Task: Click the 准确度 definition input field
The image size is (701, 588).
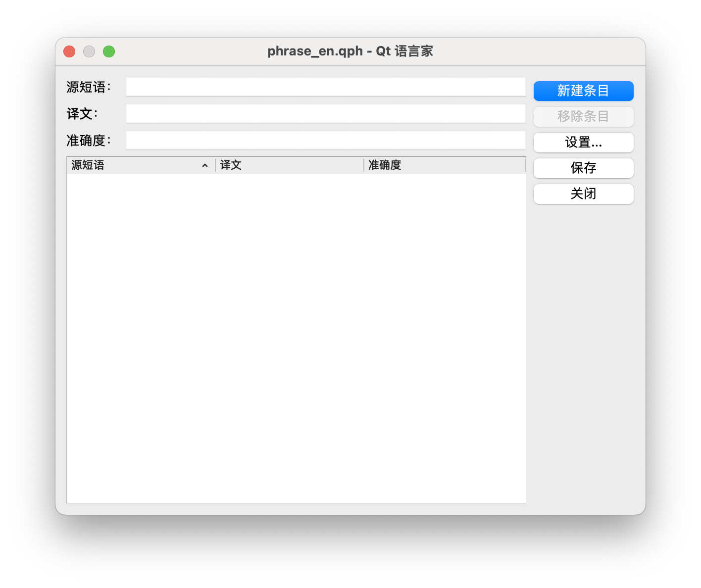Action: pyautogui.click(x=325, y=140)
